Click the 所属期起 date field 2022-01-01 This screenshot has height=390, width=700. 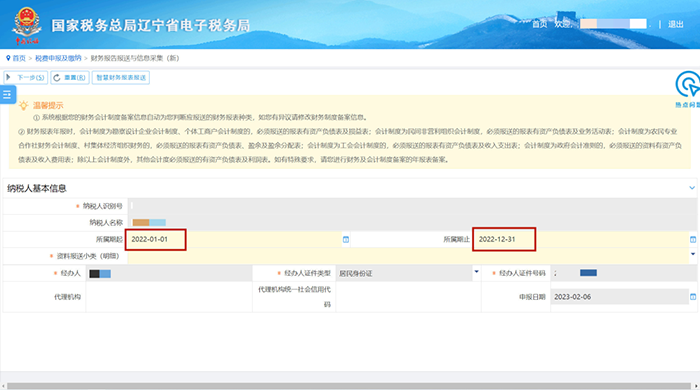155,240
